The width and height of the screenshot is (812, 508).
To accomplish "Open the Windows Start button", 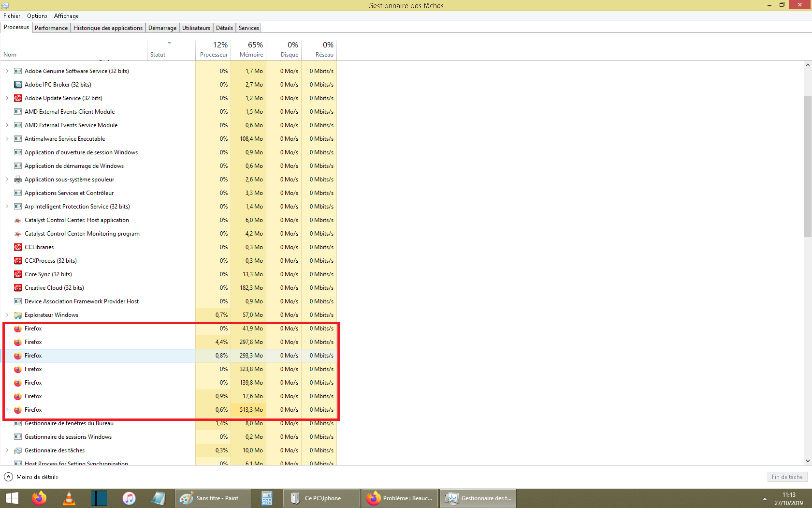I will tap(12, 498).
